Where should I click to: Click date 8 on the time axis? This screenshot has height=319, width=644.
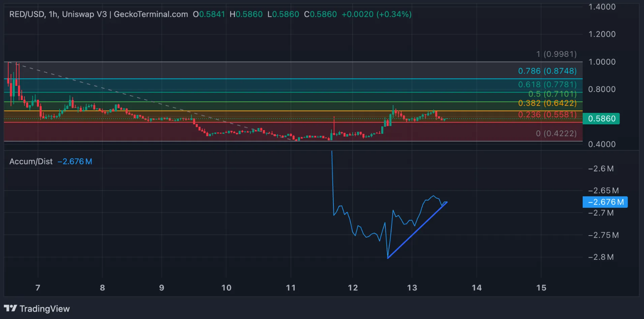pos(103,288)
